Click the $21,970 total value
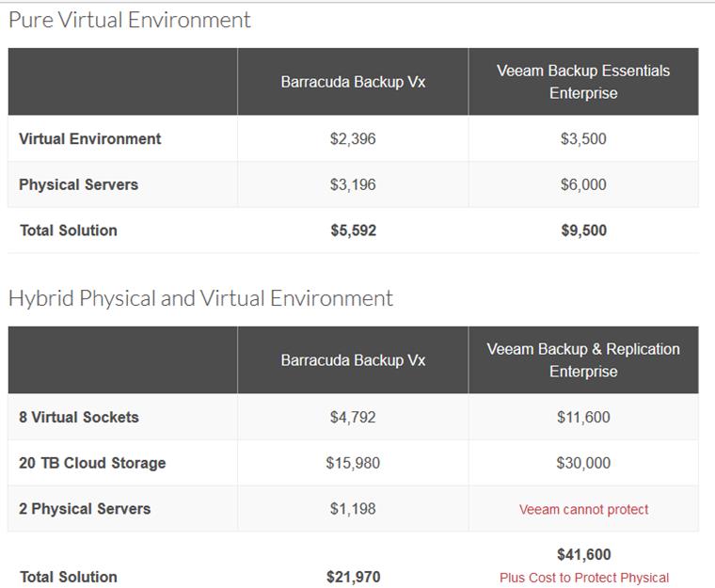 coord(354,577)
